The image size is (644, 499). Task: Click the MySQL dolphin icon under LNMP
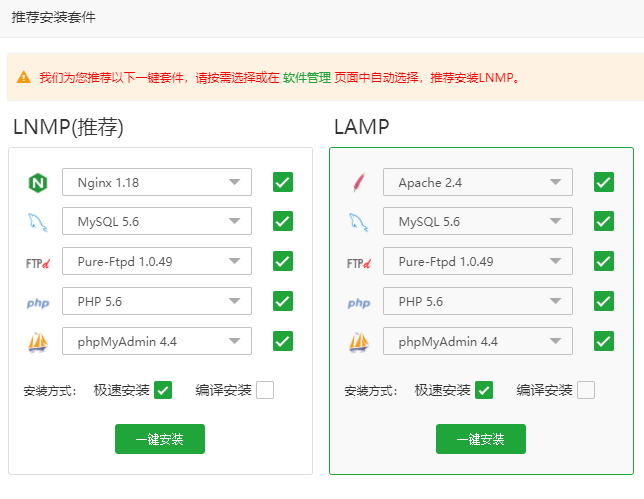(x=38, y=222)
